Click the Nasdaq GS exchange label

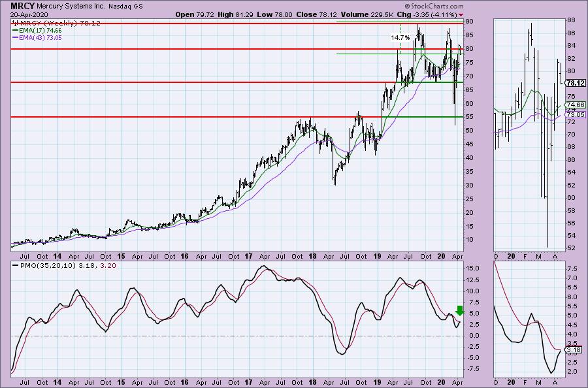125,7
